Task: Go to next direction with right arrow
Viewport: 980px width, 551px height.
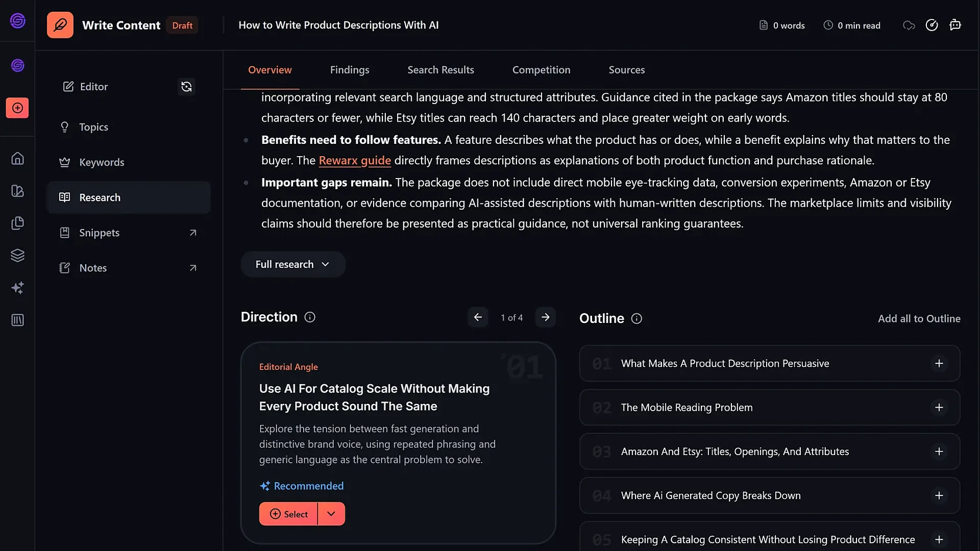Action: pos(546,317)
